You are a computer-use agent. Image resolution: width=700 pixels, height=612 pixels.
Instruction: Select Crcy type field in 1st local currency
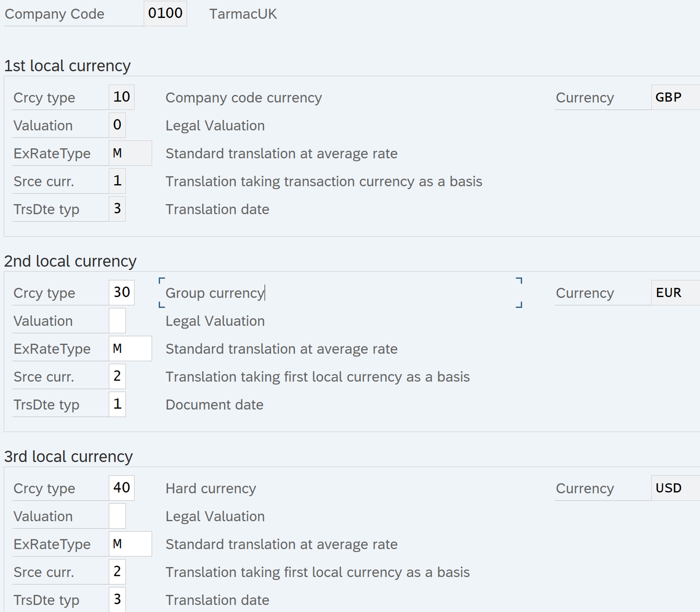tap(121, 97)
